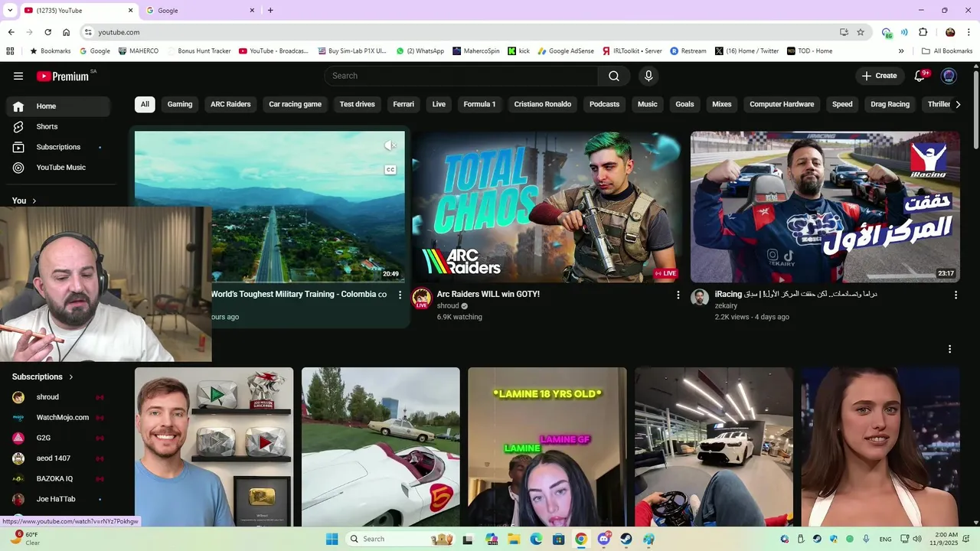Open the YouTube hamburger guide menu
This screenshot has height=551, width=980.
click(x=18, y=76)
